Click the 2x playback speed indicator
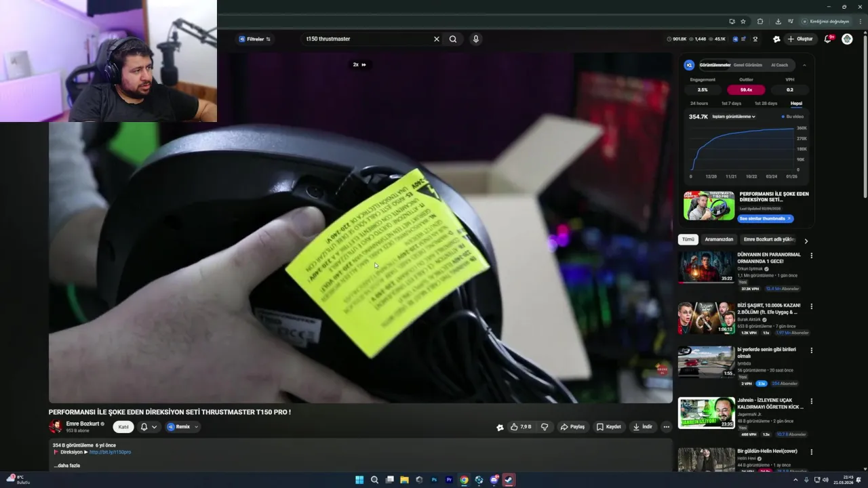Screen dimensions: 868x488 tap(359, 65)
